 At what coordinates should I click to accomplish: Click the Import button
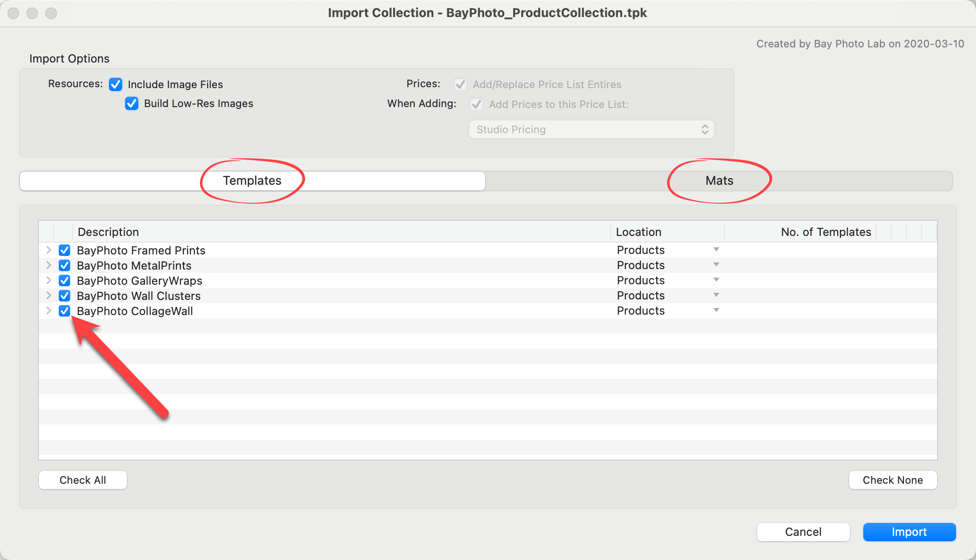pyautogui.click(x=909, y=532)
